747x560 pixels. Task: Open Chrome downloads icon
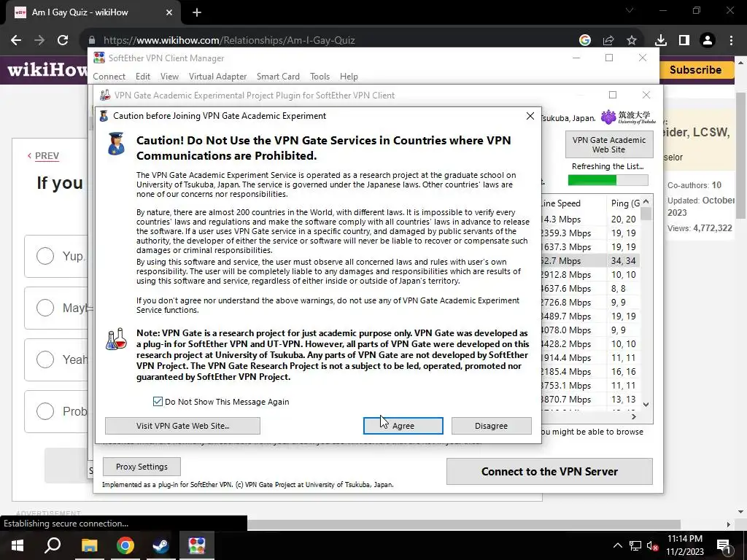(x=661, y=40)
